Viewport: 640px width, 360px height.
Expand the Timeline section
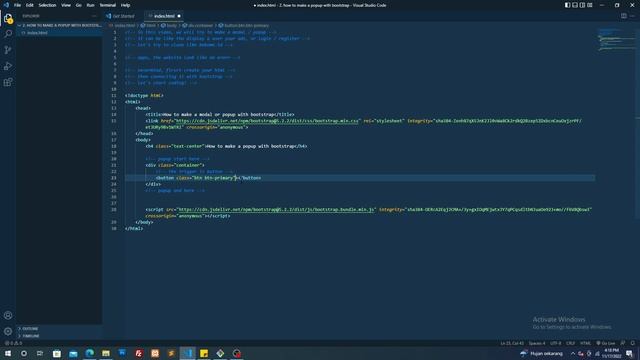59,336
